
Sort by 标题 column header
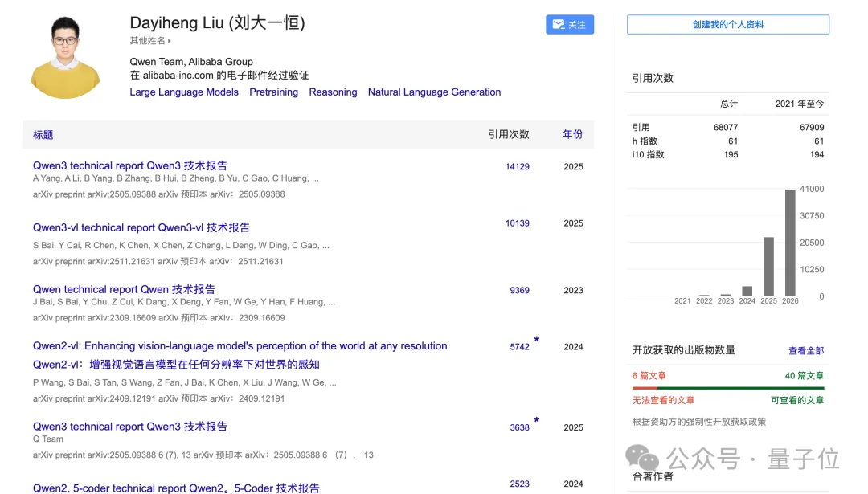[43, 134]
